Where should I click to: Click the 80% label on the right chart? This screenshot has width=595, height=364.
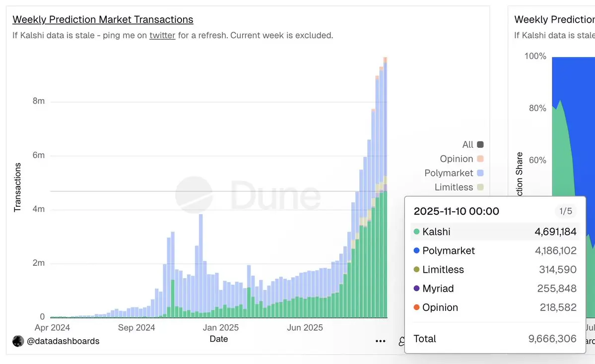click(538, 108)
